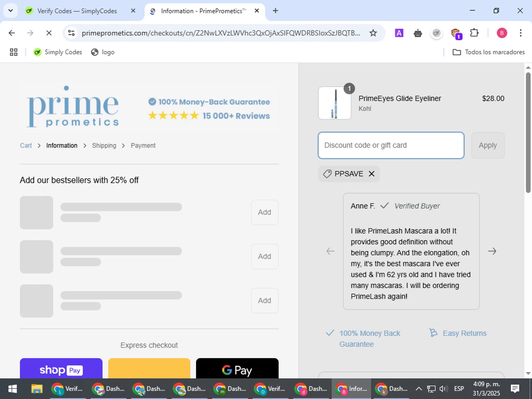Stop loading the current page
The width and height of the screenshot is (532, 399).
click(x=49, y=33)
